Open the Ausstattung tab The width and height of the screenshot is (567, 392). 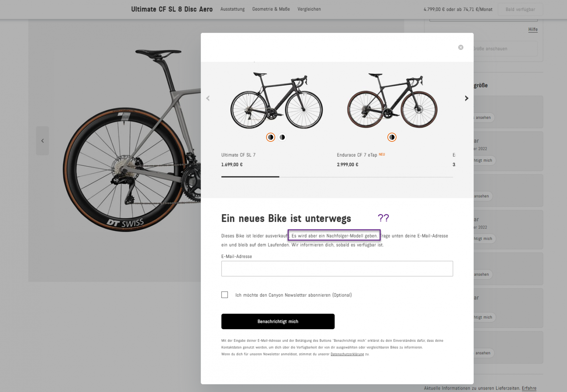click(232, 9)
